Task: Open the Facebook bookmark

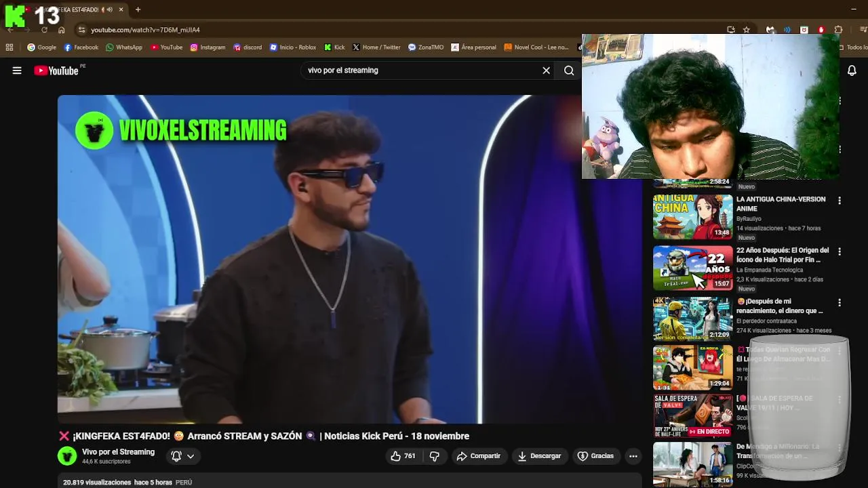Action: click(81, 47)
